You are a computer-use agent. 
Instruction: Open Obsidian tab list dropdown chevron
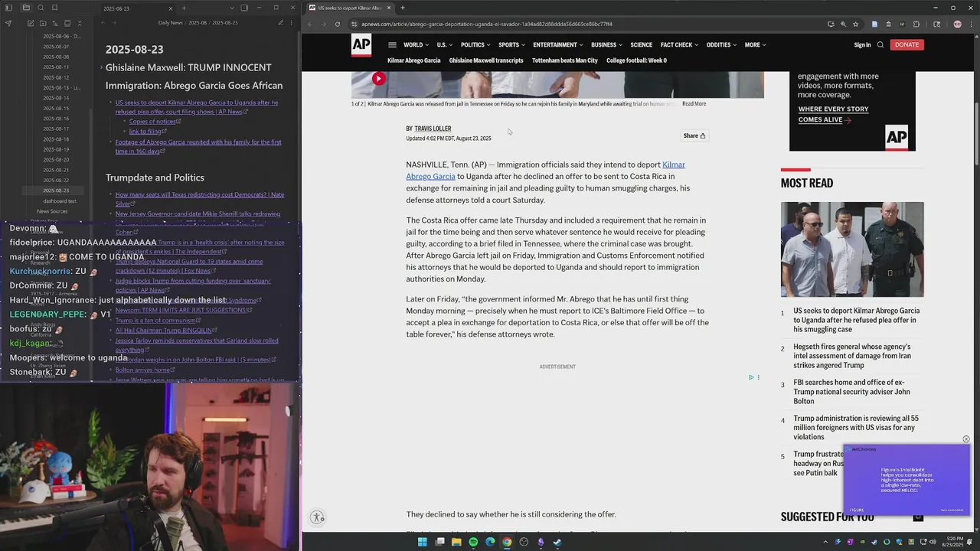[x=231, y=8]
